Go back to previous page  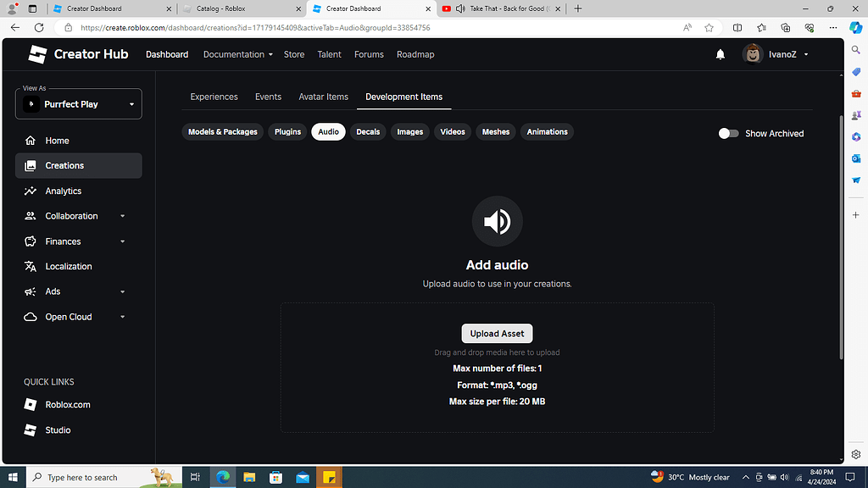point(15,28)
